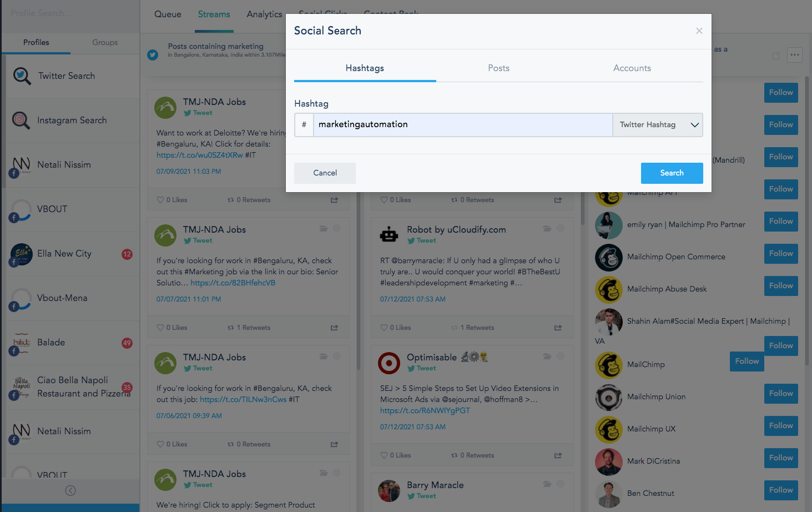812x512 pixels.
Task: Click the 35 badge on Ciao Bella Napoli
Action: (x=127, y=388)
